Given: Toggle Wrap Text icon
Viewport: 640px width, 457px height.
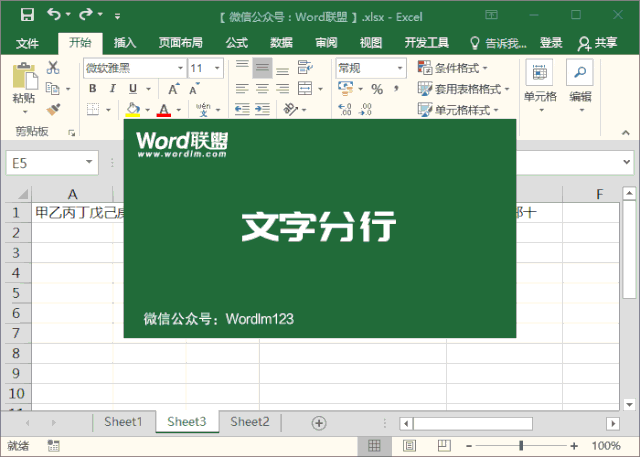Looking at the screenshot, I should [x=305, y=67].
